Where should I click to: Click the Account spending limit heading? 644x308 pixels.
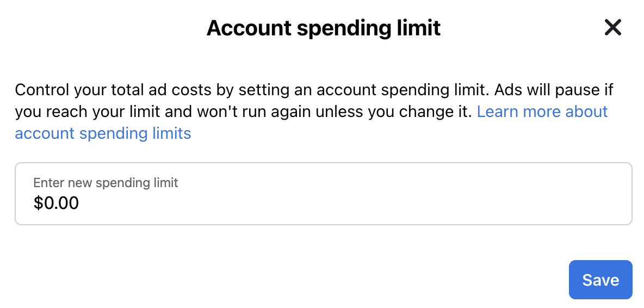(x=323, y=28)
